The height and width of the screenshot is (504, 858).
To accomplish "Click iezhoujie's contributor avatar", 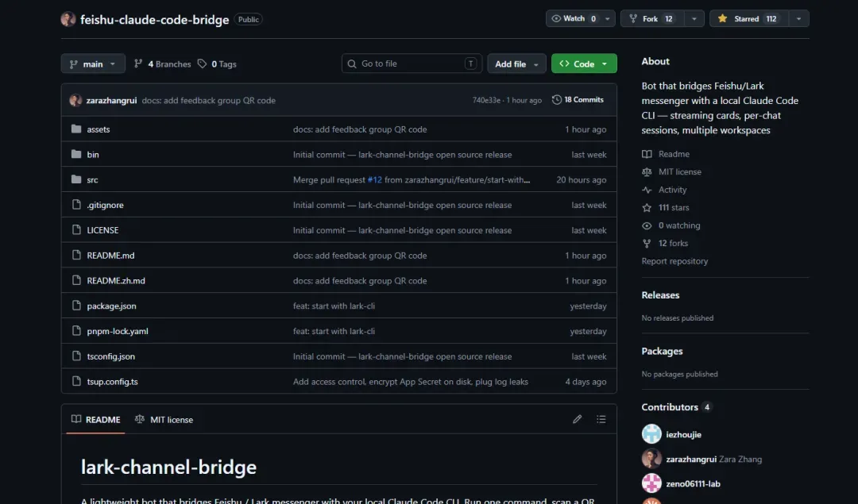I will click(x=651, y=434).
